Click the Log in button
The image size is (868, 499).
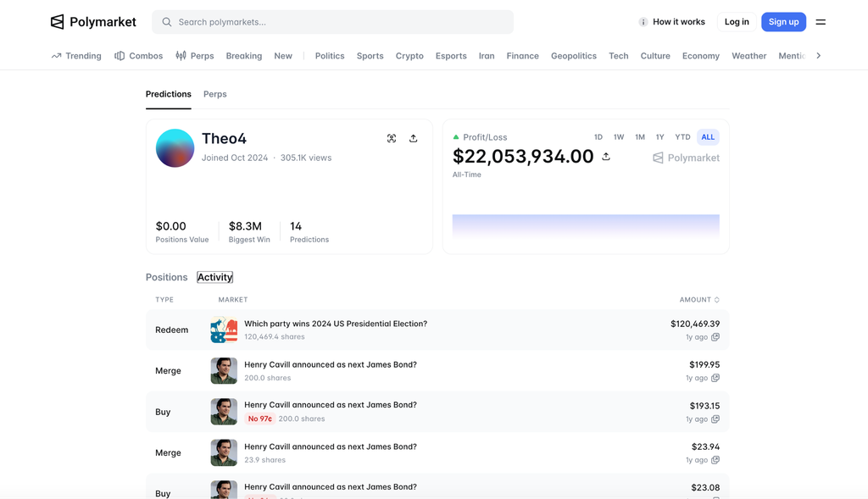737,22
